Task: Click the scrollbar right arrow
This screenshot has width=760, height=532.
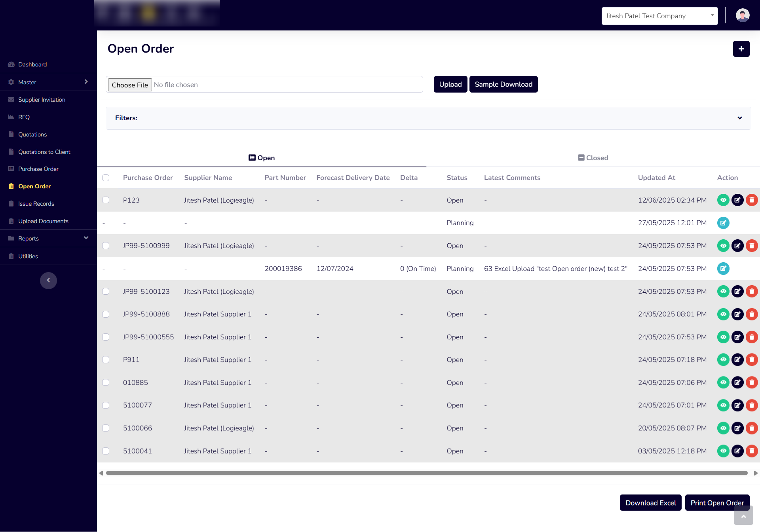Action: (x=755, y=473)
